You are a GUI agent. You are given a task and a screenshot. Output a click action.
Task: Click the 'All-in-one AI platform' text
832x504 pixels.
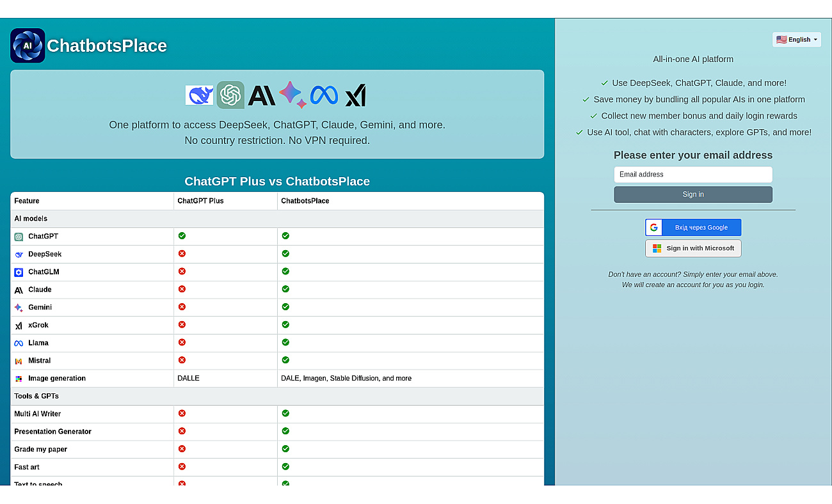coord(693,59)
